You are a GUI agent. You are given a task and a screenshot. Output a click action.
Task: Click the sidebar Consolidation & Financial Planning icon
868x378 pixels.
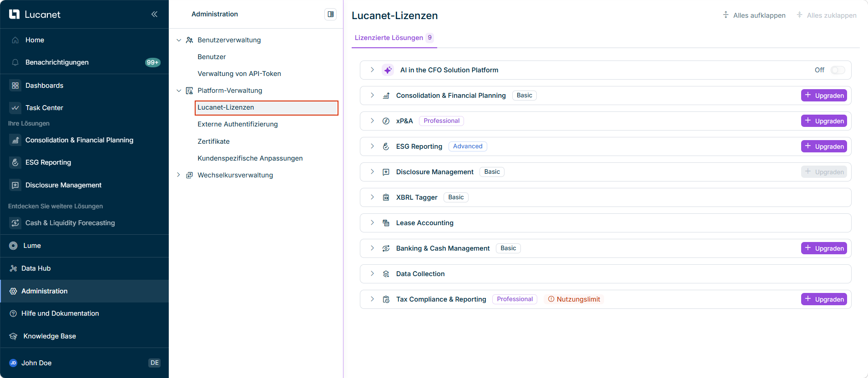coord(15,140)
